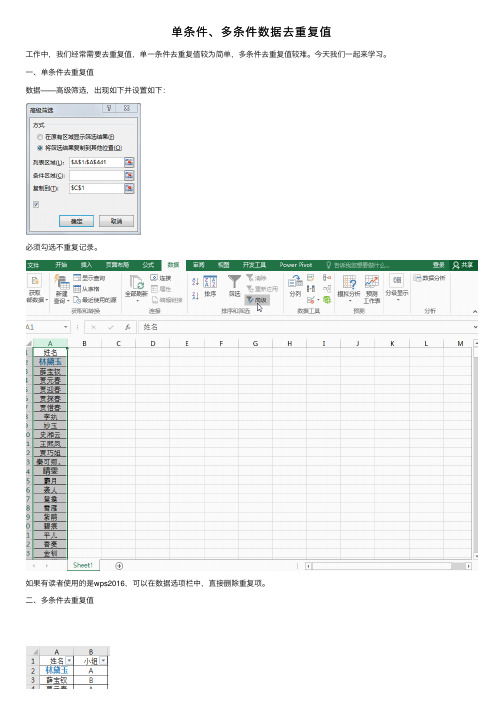Click the 确定 button in dialog
The height and width of the screenshot is (713, 504).
coord(76,221)
